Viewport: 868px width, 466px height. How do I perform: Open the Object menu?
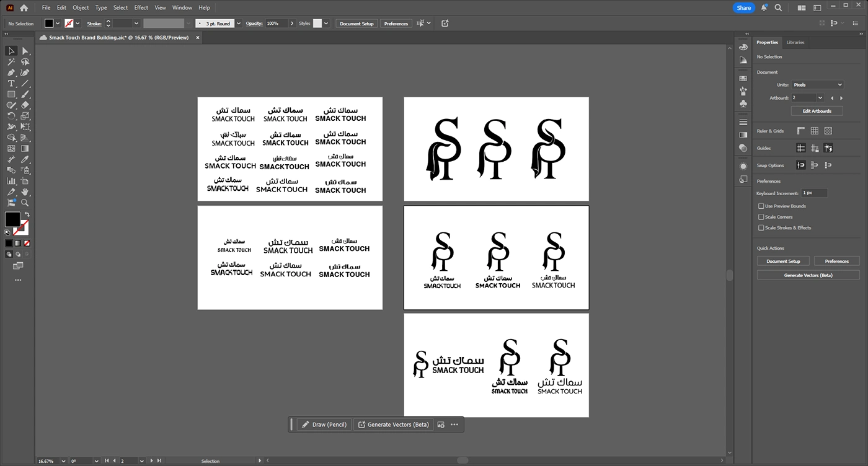[81, 8]
